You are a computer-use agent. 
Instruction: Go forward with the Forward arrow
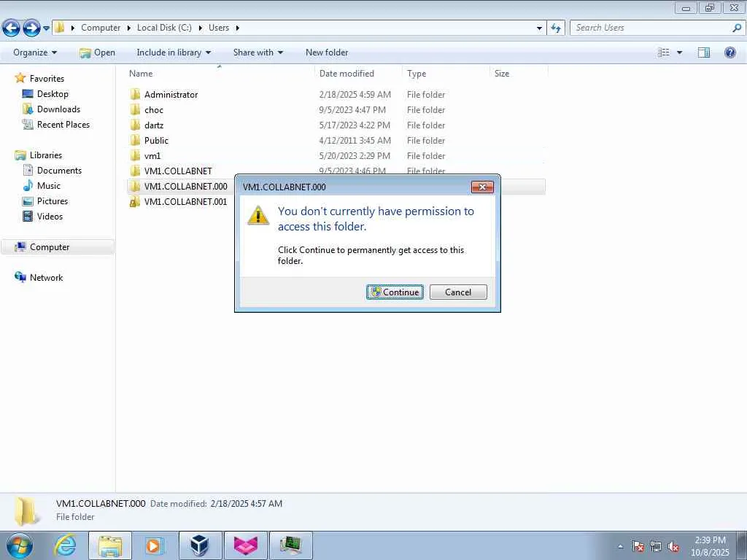click(x=31, y=28)
